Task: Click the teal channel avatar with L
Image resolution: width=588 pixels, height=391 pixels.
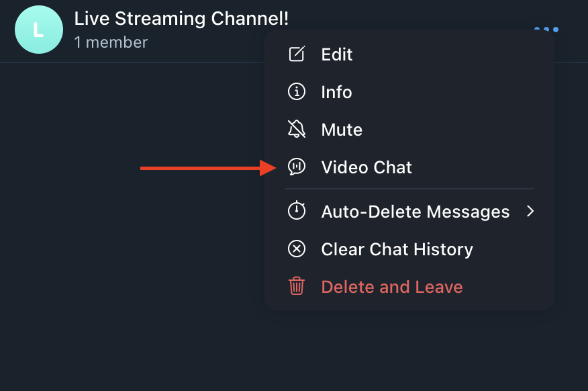Action: 38,30
